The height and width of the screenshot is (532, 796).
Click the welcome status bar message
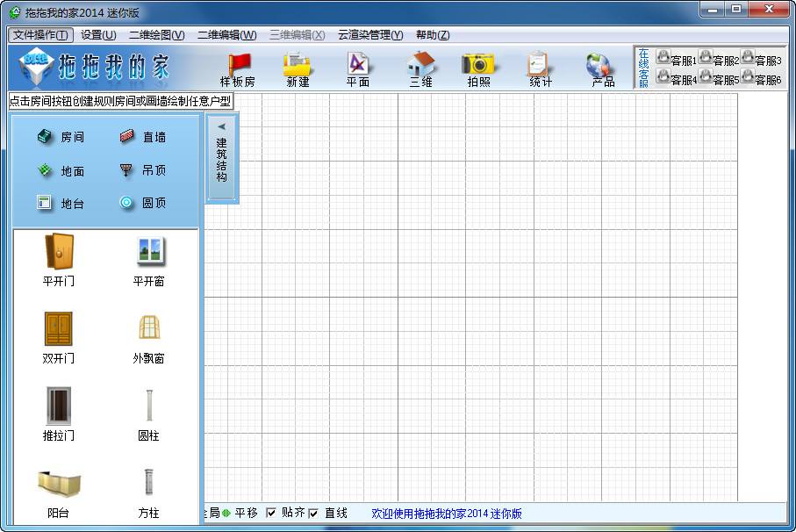click(447, 514)
